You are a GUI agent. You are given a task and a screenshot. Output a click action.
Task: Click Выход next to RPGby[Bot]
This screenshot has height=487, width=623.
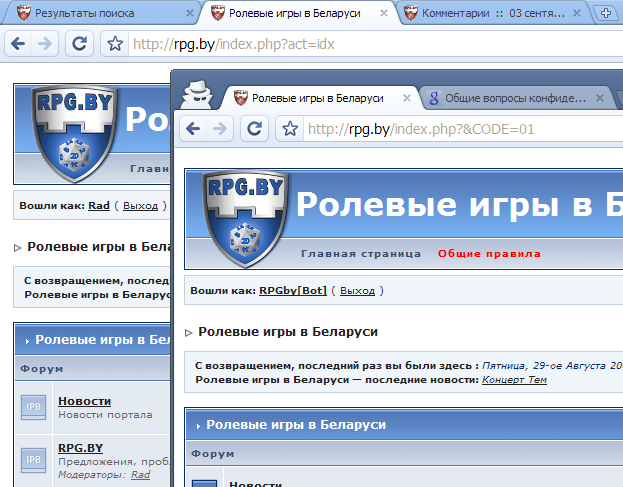pos(357,291)
